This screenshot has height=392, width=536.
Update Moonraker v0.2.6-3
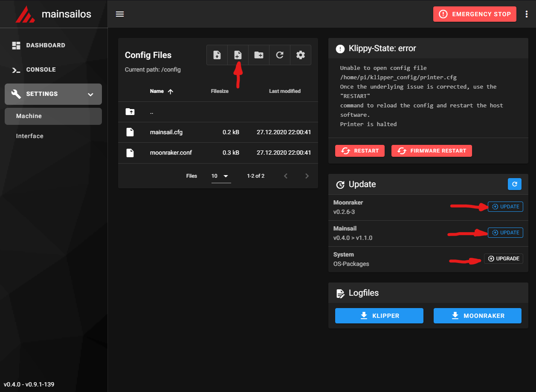click(505, 207)
